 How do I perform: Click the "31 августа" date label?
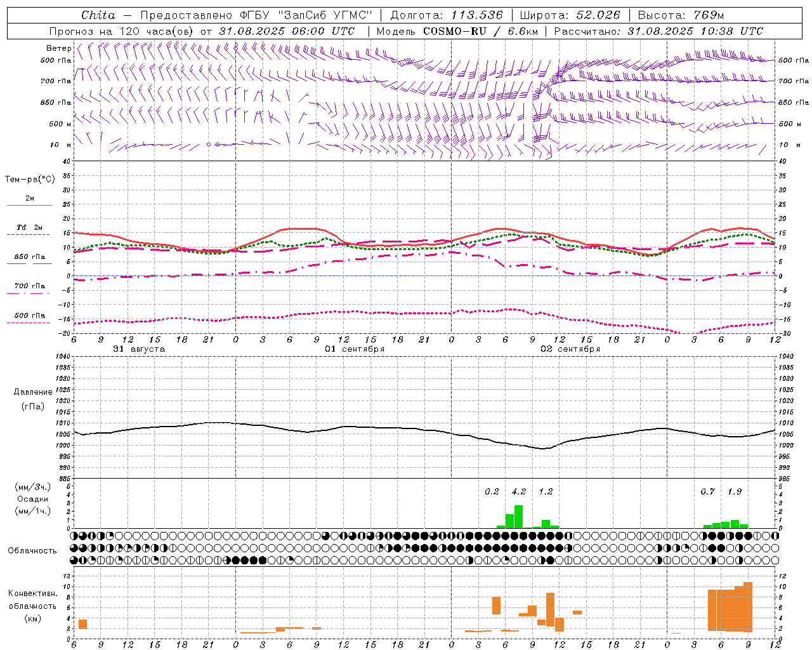pos(139,349)
